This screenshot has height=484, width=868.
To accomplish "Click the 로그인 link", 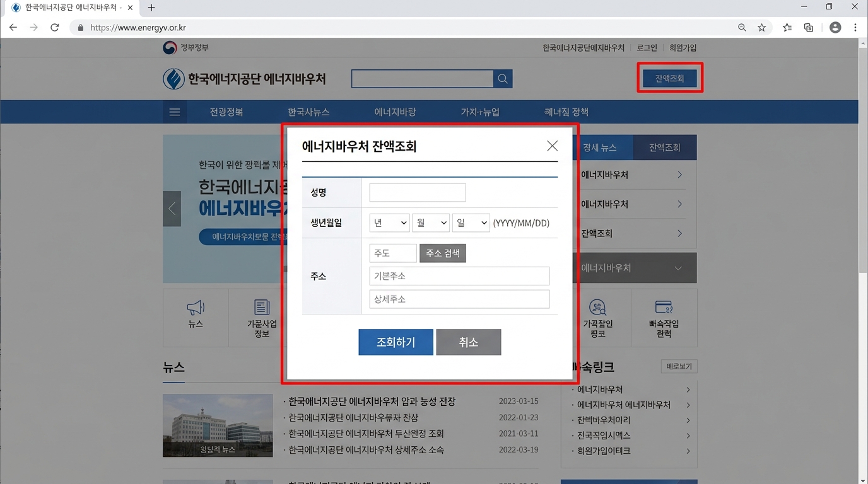I will click(647, 48).
